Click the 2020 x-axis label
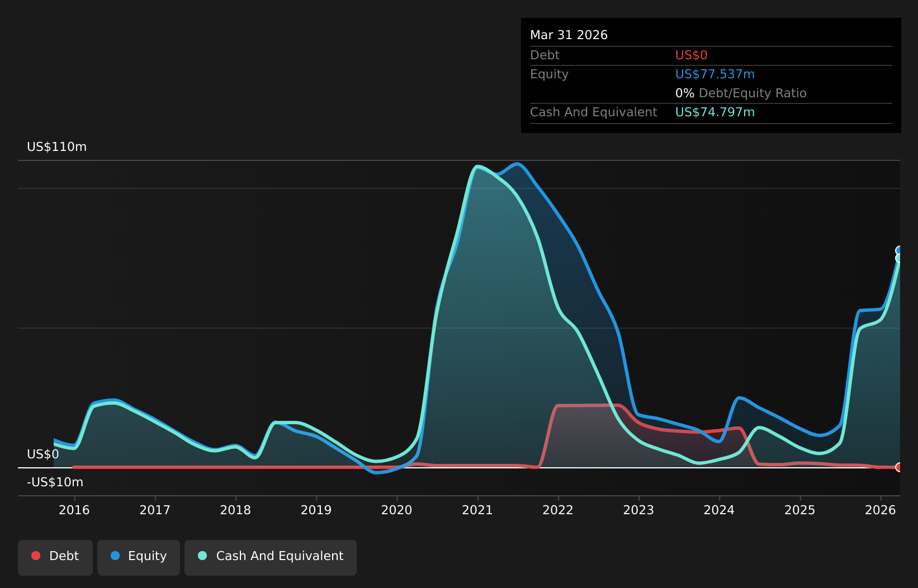918x588 pixels. click(397, 510)
